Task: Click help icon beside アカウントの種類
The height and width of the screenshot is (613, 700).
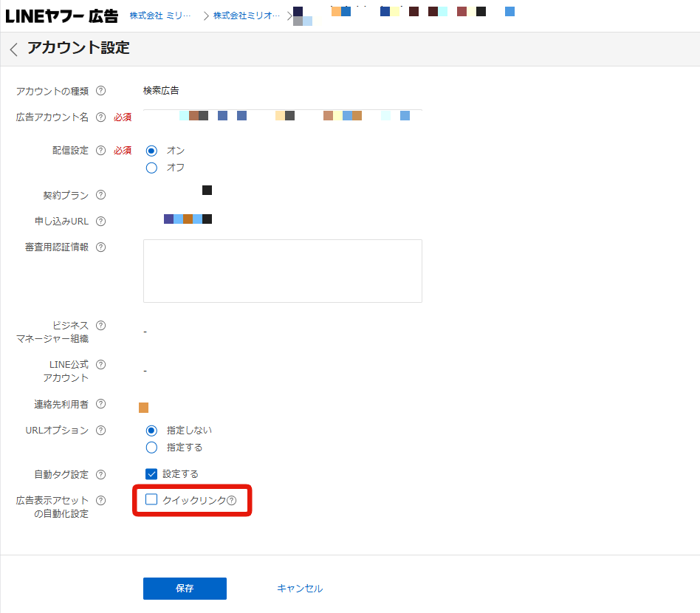Action: [101, 91]
